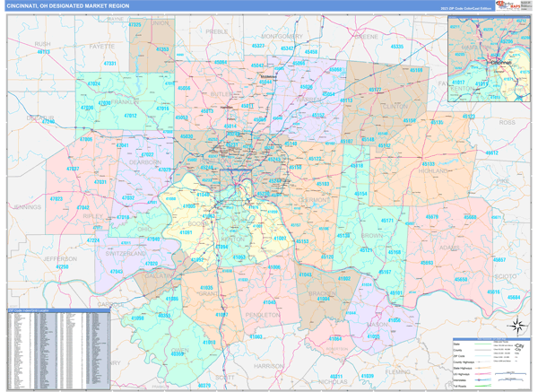The height and width of the screenshot is (392, 538).
Task: Click the Cincinnati city label in inset map
Action: pos(501,63)
